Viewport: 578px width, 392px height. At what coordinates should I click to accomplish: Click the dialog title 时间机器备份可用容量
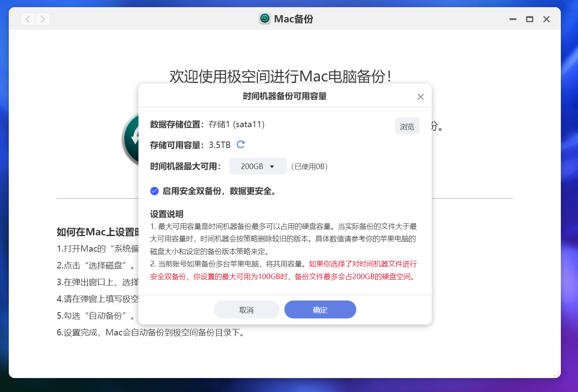[x=285, y=96]
